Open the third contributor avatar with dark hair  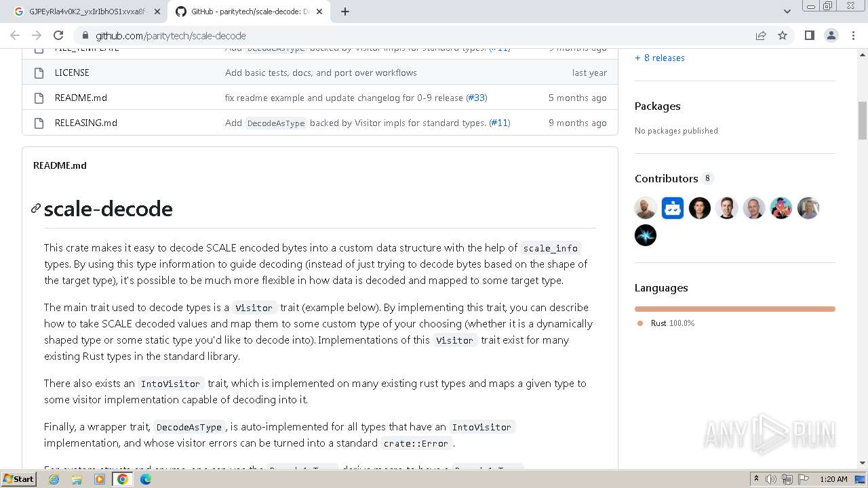click(x=700, y=208)
